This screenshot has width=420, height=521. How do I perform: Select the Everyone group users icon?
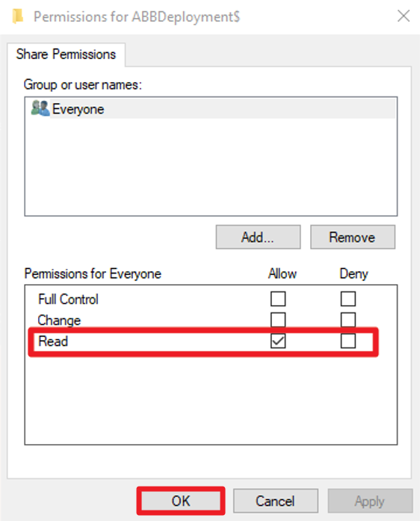(x=40, y=108)
